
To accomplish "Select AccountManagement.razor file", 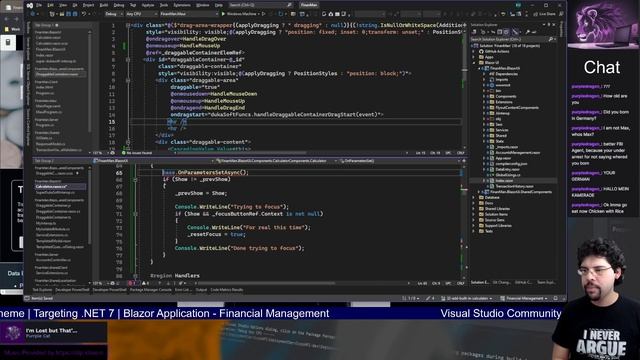I will tap(517, 153).
